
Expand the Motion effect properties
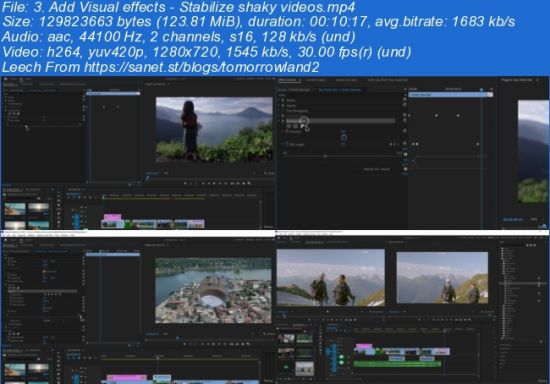[x=279, y=100]
